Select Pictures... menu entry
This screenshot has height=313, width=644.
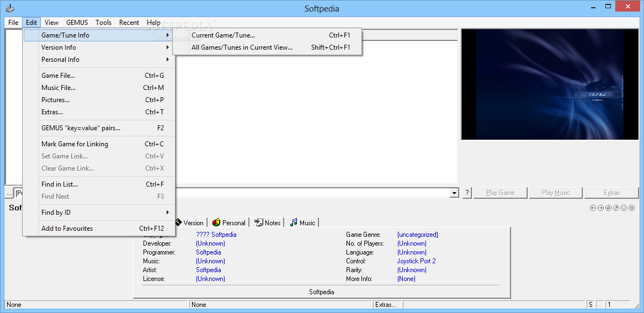tap(99, 100)
